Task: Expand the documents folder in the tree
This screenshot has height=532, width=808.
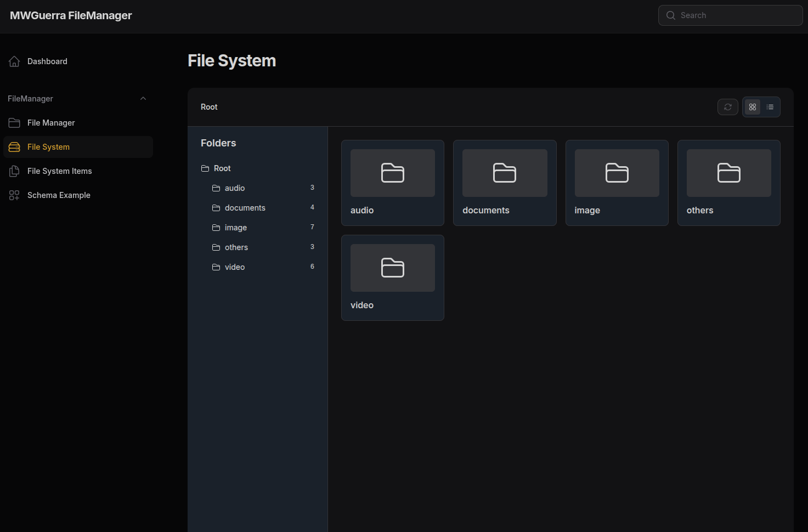Action: [x=245, y=208]
